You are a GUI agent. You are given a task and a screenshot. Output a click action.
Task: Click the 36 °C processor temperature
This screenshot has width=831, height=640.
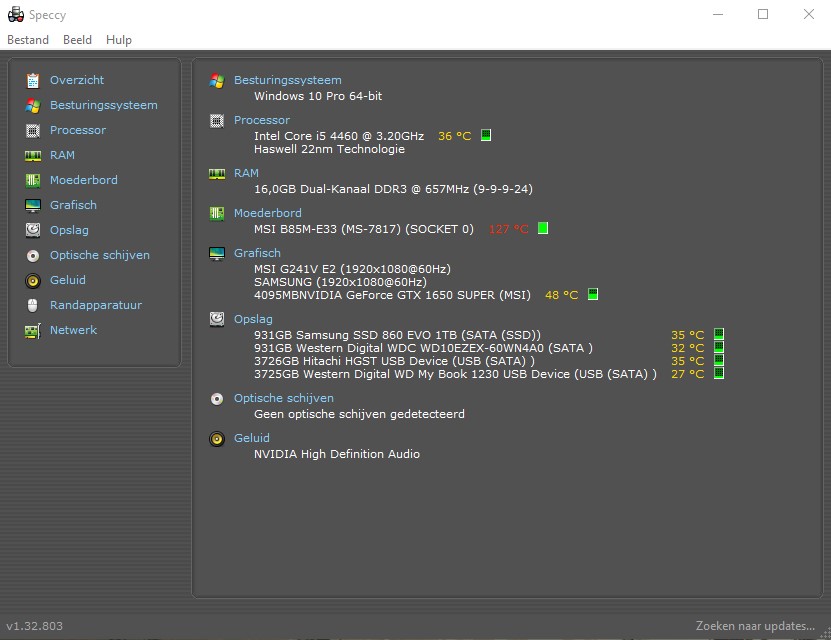(455, 136)
